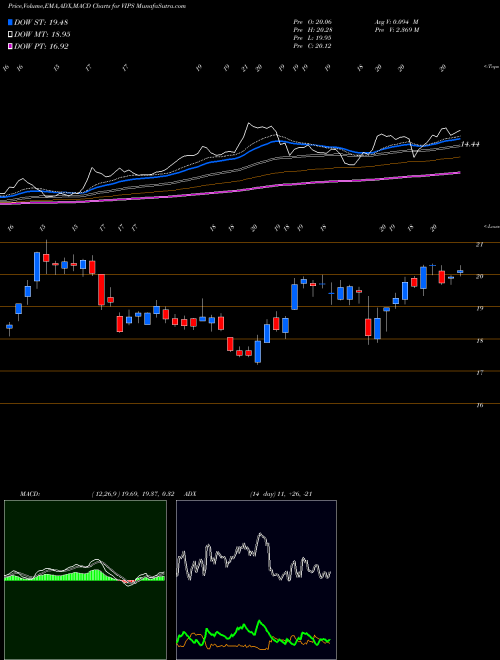Click the '<Tops' axis label
Viewport: 500px width, 660px height.
(x=491, y=67)
